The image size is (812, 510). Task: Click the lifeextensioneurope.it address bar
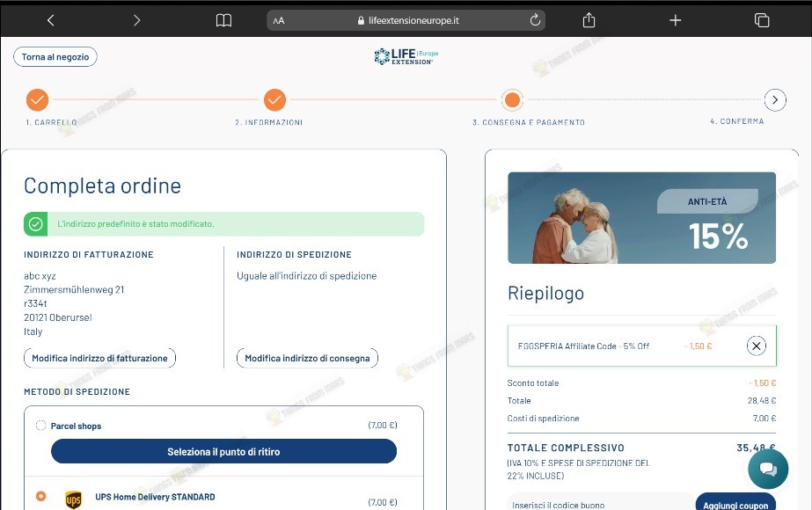pos(406,21)
